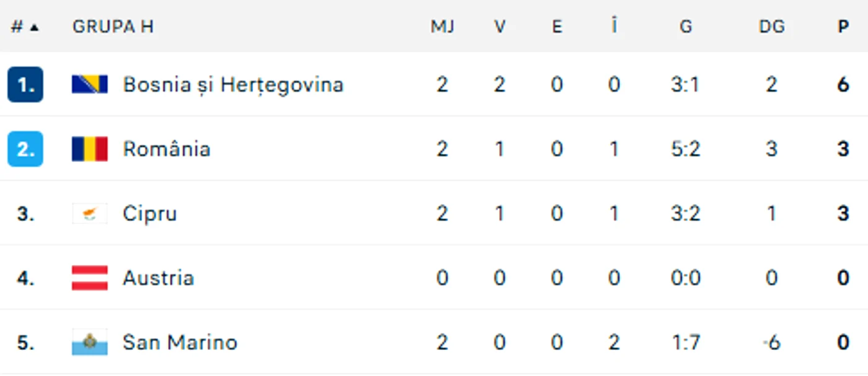Open the Bosnia și Herțegovina team link

coord(233,84)
